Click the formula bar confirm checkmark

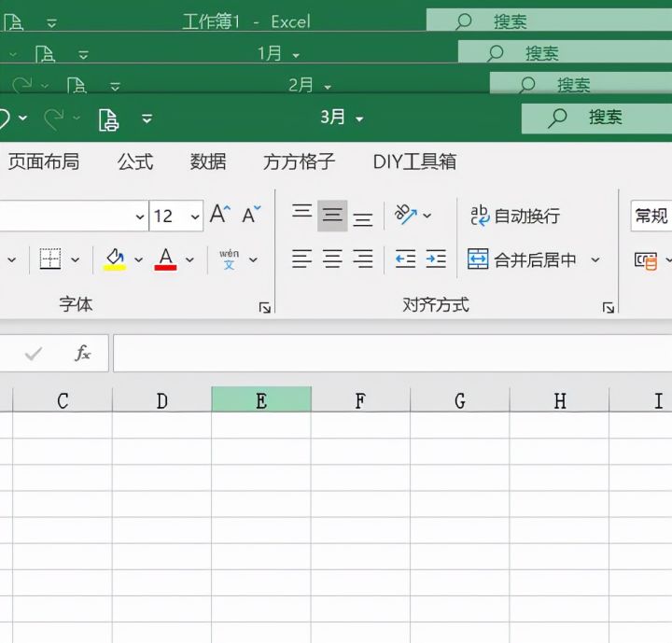34,353
